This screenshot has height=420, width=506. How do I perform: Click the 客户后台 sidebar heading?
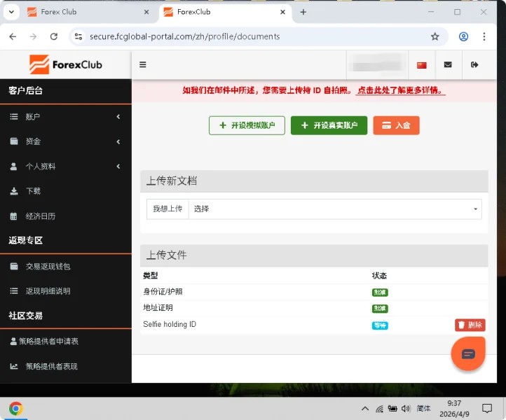tap(25, 90)
